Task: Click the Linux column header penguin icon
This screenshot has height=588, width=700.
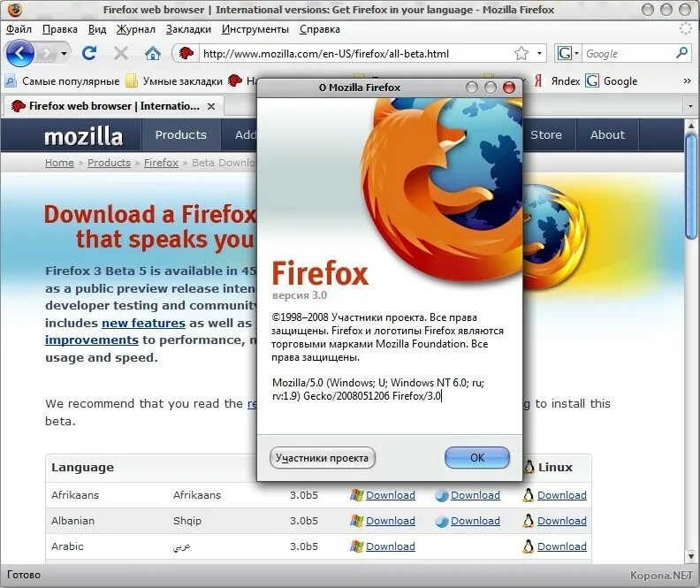Action: point(529,467)
